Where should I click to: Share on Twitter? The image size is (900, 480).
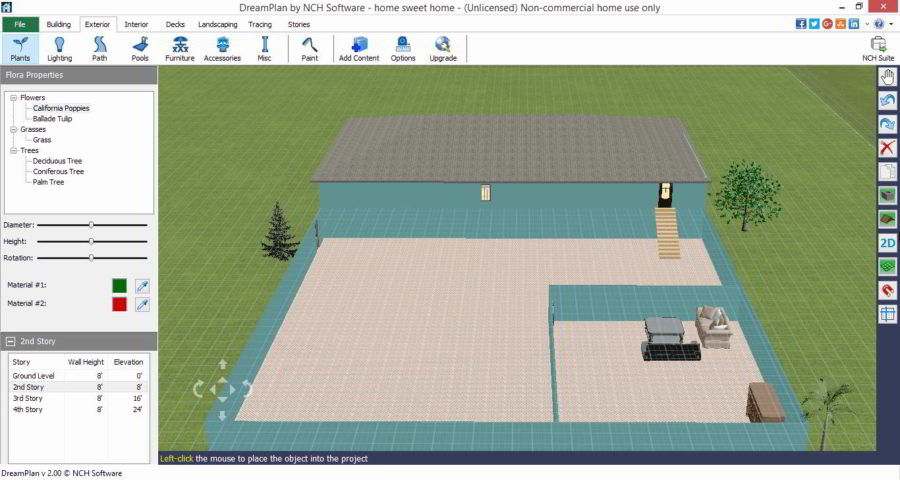[814, 24]
